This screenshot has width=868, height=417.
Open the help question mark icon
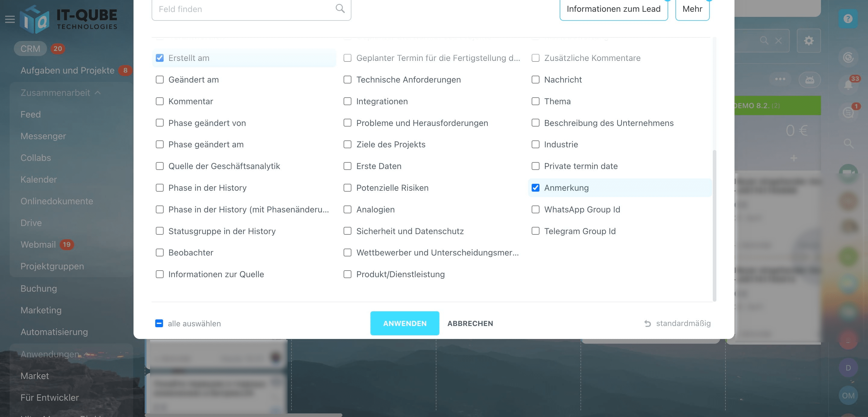tap(848, 19)
